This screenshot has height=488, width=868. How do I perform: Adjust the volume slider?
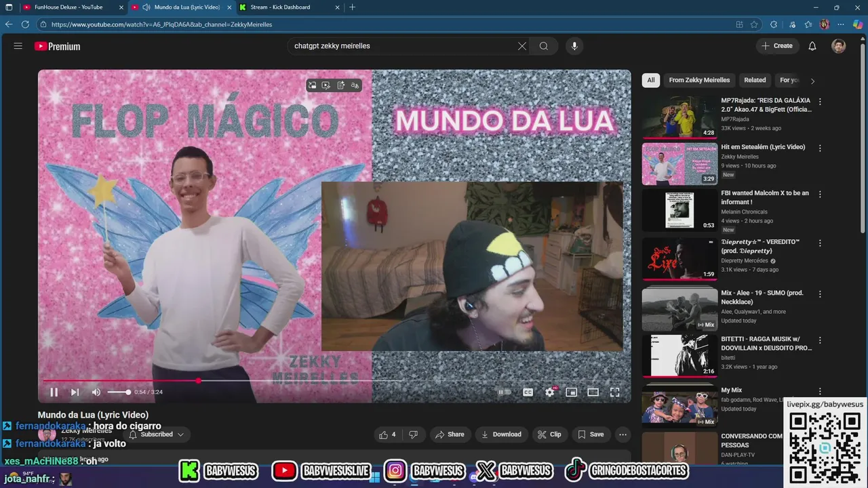[x=118, y=392]
